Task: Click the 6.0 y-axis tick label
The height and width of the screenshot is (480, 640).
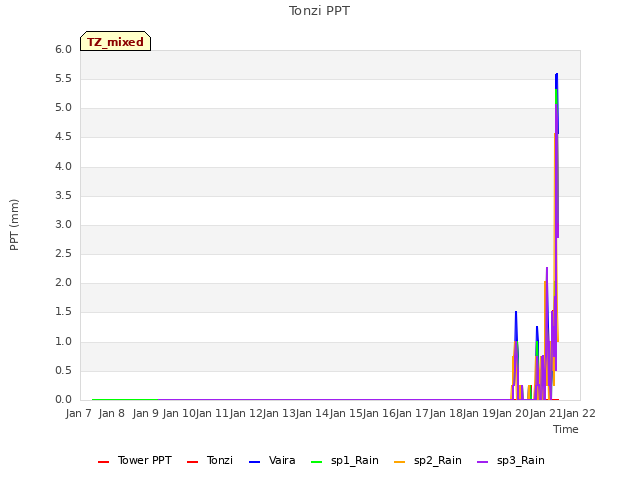Action: [63, 50]
